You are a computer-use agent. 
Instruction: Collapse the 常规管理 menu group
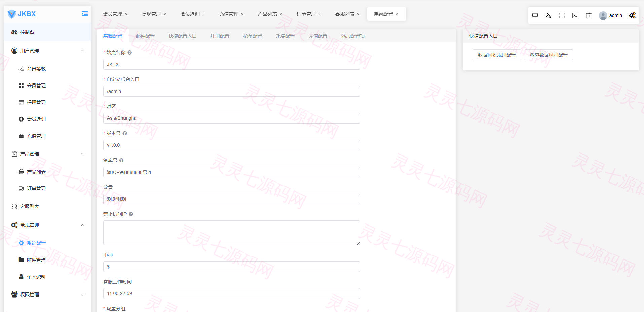(82, 225)
